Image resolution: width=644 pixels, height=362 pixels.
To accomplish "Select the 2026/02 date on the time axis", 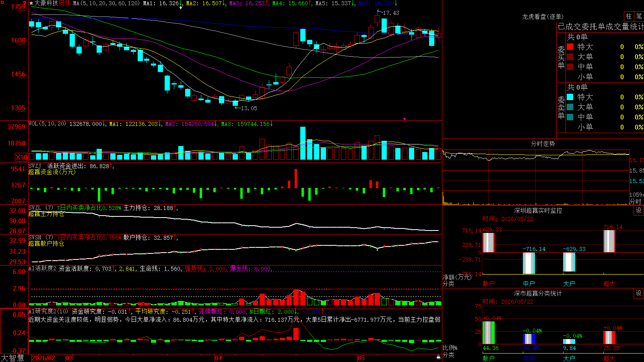I will pos(43,358).
